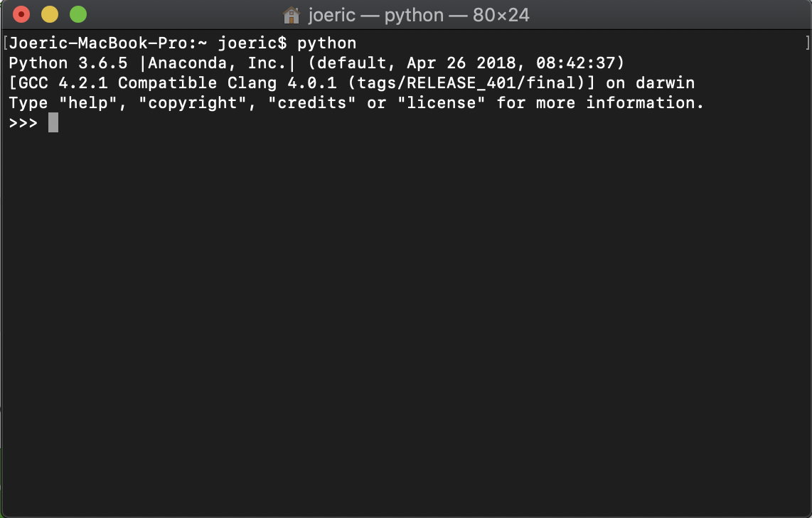Click the closing bracket mark at line's right end
This screenshot has height=518, width=812.
(x=807, y=43)
